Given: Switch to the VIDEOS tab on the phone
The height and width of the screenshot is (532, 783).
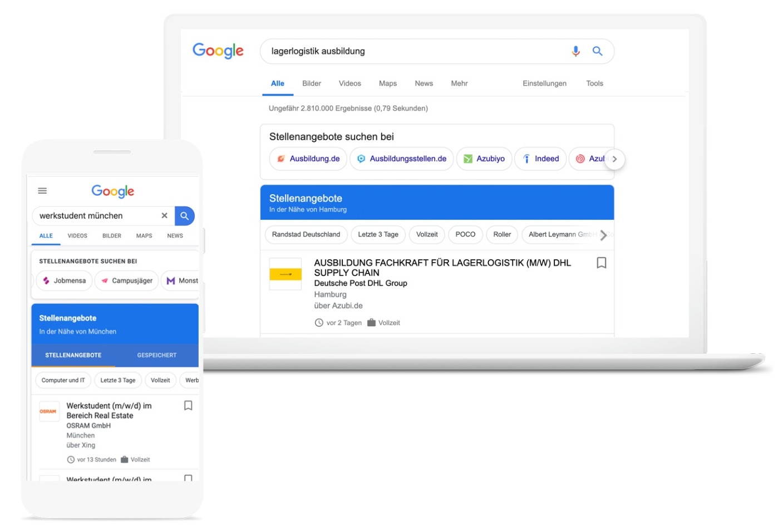Looking at the screenshot, I should point(77,236).
